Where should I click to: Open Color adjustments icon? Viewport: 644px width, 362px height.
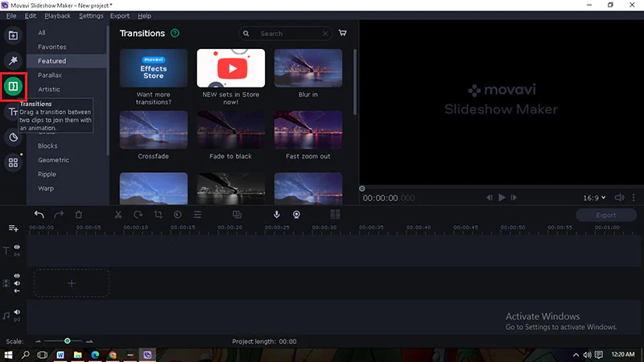[x=177, y=214]
